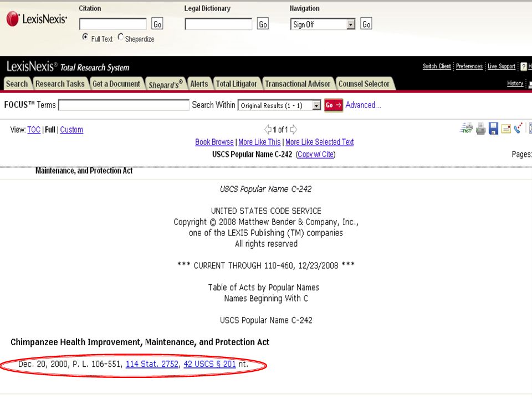
Task: Click the next document arrow
Action: point(294,129)
